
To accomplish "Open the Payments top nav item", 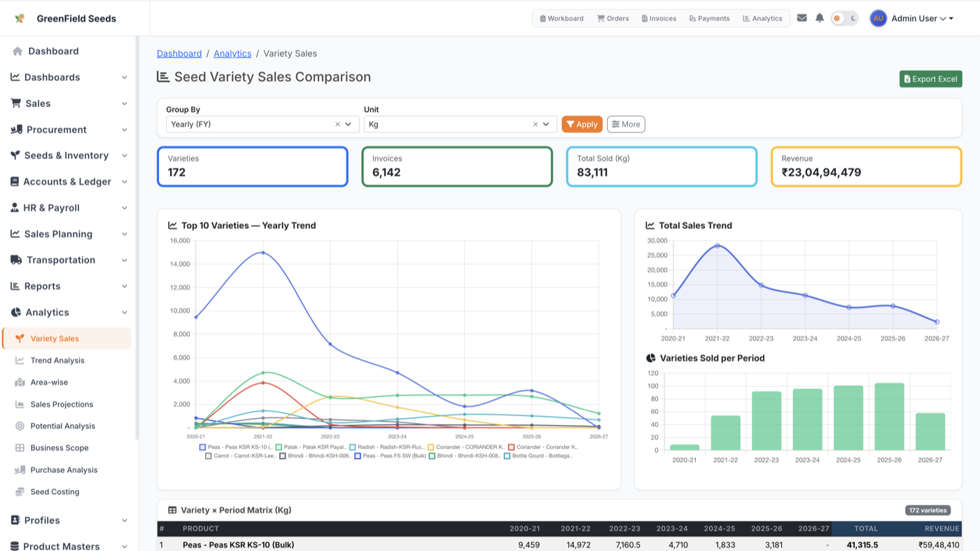I will pyautogui.click(x=709, y=18).
